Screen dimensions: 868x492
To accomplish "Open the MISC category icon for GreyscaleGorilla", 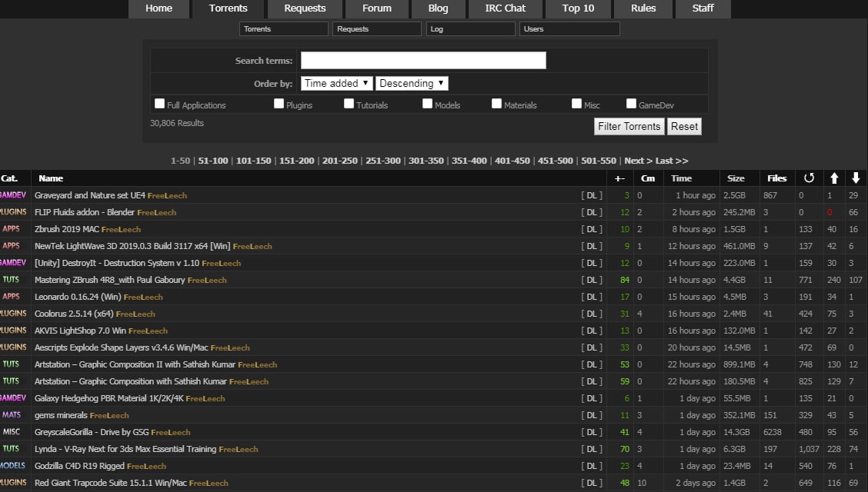I will tap(11, 432).
